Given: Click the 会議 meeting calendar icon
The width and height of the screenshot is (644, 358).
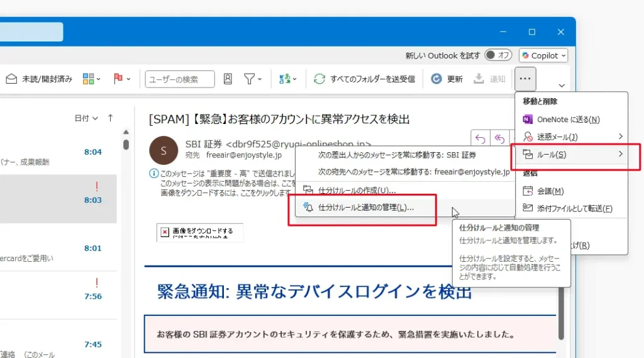Looking at the screenshot, I should point(528,191).
